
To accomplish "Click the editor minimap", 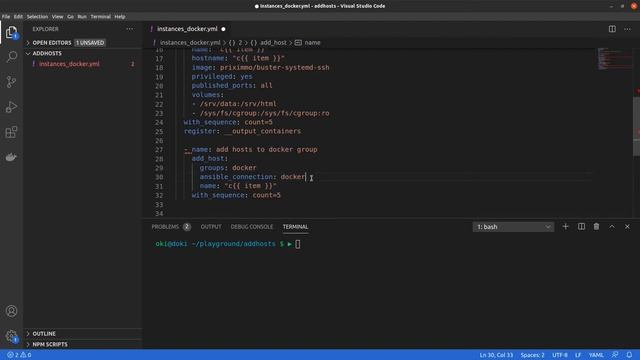I will pos(614,59).
